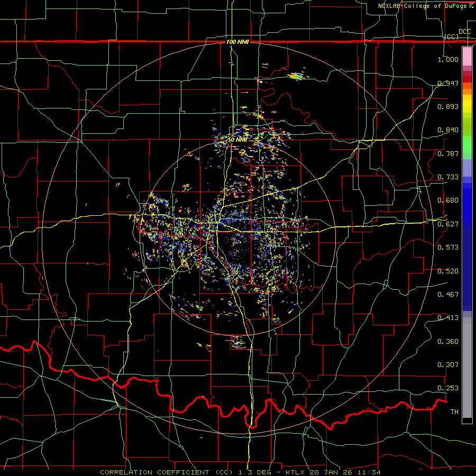
Task: Pick the lavender color bar segment
Action: [467, 168]
